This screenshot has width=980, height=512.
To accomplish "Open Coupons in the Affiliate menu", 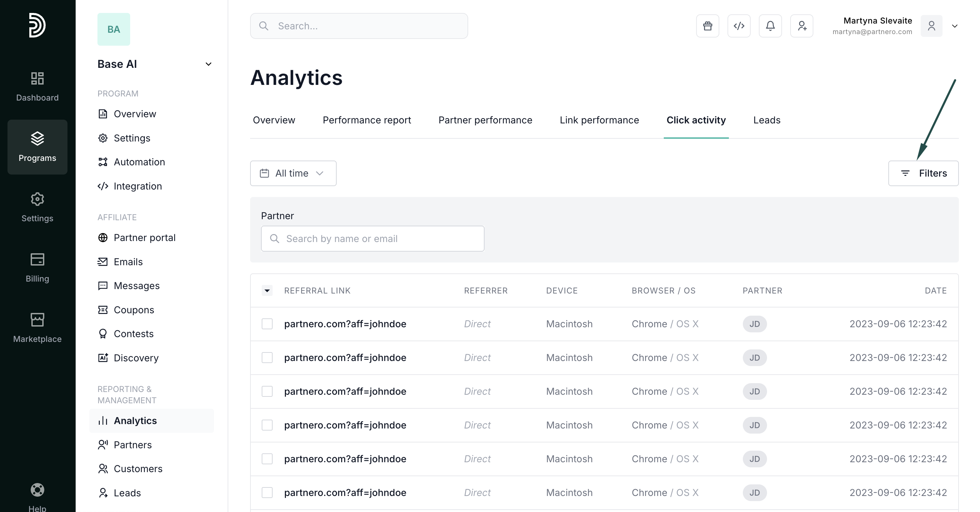I will [134, 310].
